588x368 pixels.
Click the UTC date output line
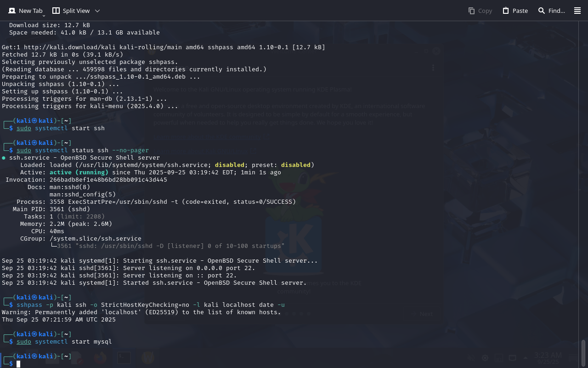[x=58, y=320]
